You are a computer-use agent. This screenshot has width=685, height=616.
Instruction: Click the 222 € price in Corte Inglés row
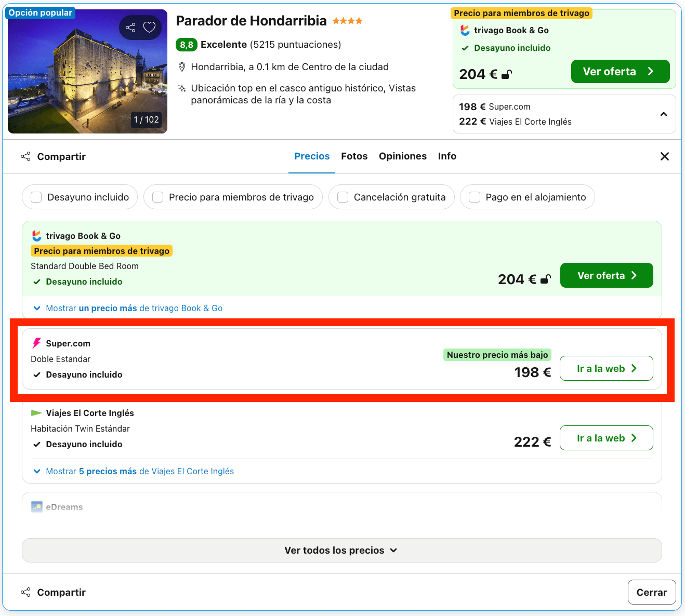[532, 442]
